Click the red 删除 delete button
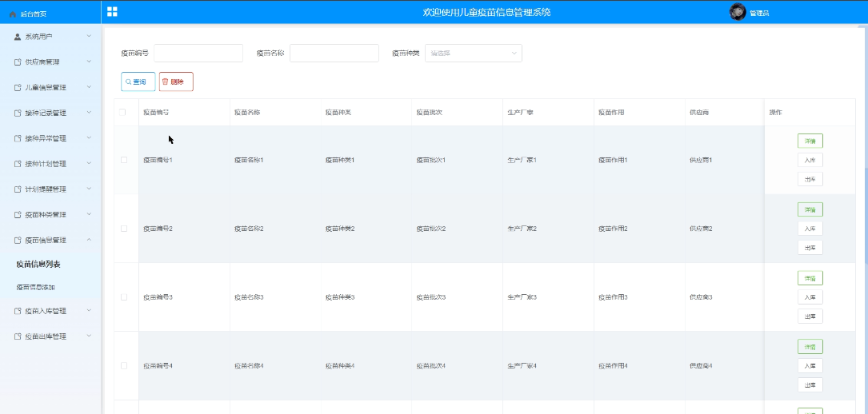This screenshot has width=868, height=414. [176, 82]
